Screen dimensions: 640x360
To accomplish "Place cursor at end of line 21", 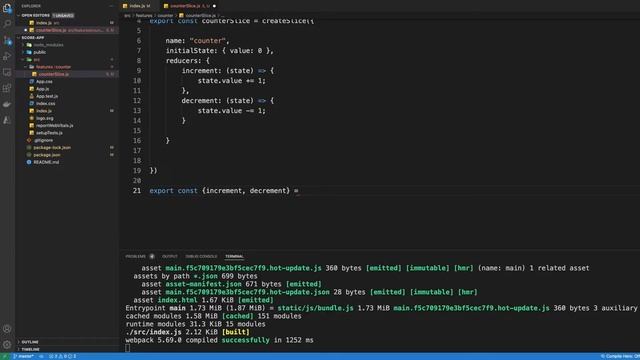I will [x=300, y=191].
